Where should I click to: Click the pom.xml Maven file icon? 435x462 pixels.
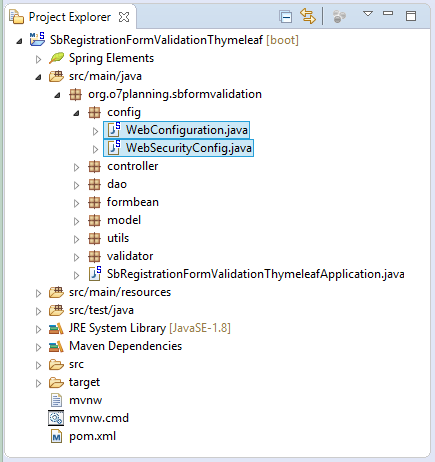click(x=56, y=436)
